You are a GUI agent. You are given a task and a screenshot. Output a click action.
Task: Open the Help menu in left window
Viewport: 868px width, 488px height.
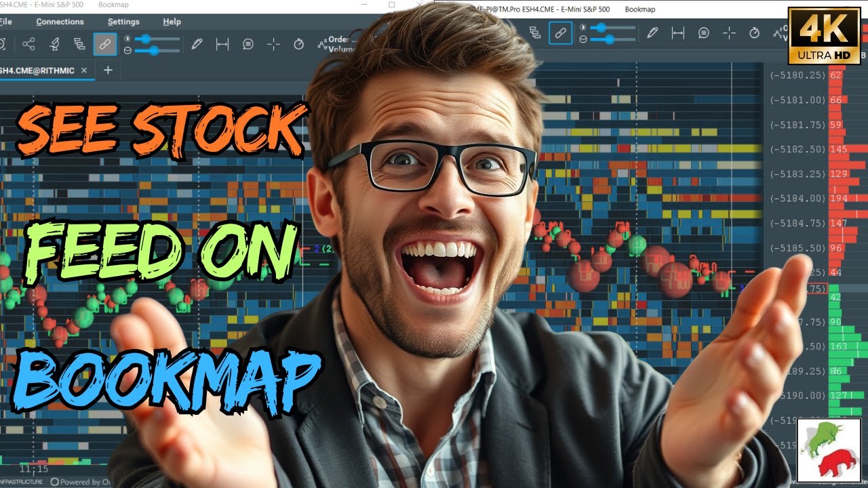(172, 22)
